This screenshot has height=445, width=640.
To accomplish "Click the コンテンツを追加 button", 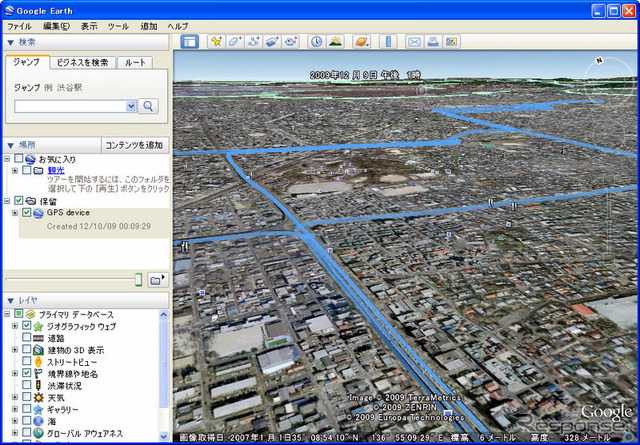I will [134, 145].
